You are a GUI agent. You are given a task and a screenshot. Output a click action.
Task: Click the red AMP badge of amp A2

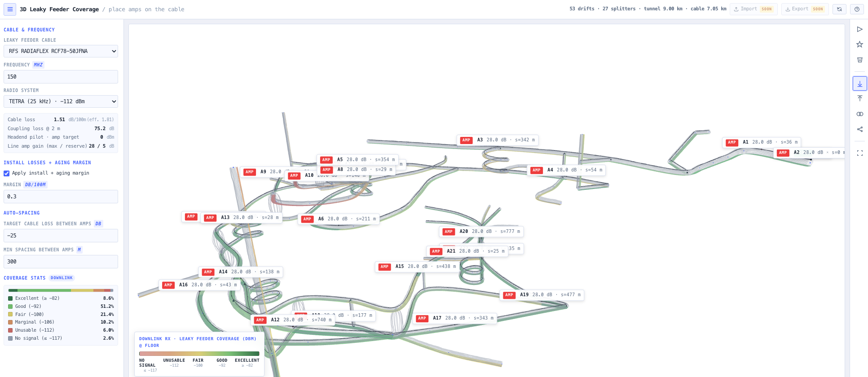[783, 153]
